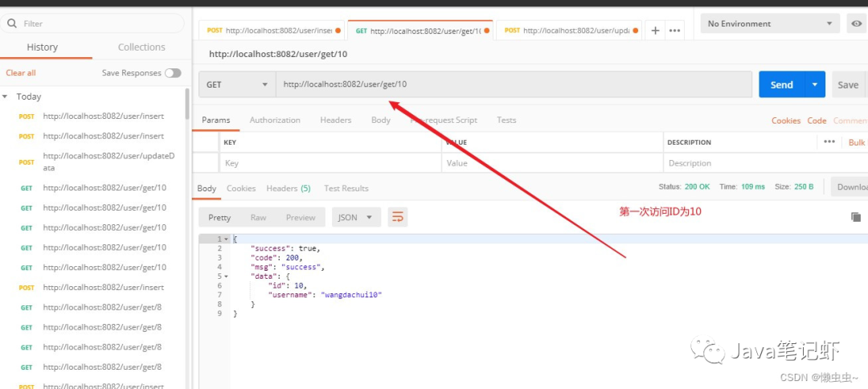The image size is (868, 389).
Task: Open the Cookies link near Code
Action: point(786,121)
